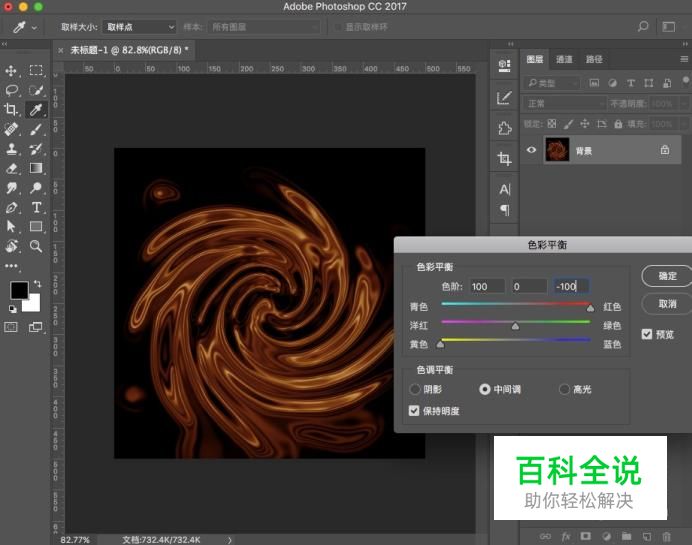Select the Horizontal Type tool
This screenshot has height=545, width=692.
pos(36,207)
